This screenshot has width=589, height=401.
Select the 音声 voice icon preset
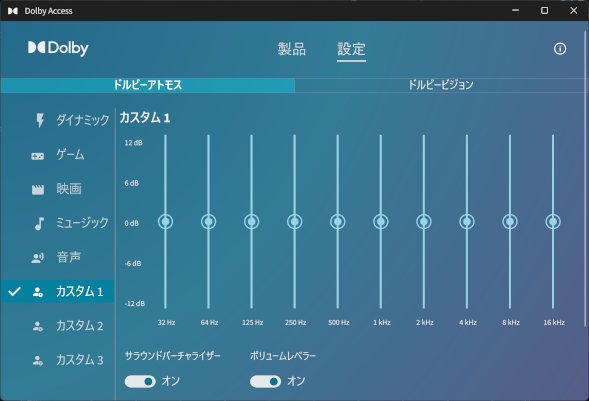click(38, 258)
